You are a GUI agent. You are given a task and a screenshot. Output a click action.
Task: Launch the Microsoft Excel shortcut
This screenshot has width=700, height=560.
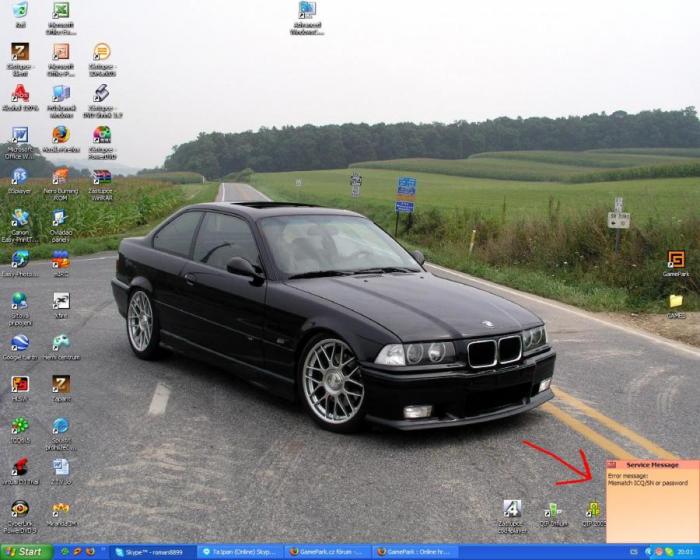(x=61, y=10)
